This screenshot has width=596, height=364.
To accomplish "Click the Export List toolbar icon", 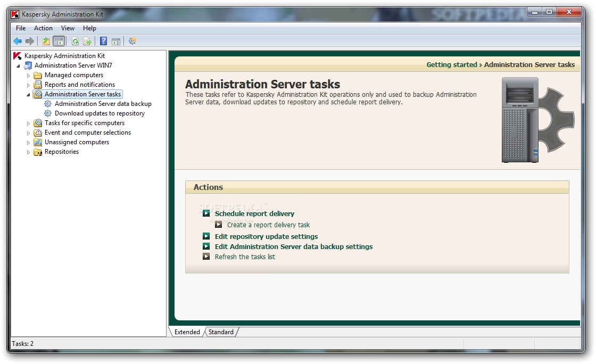I will click(87, 41).
